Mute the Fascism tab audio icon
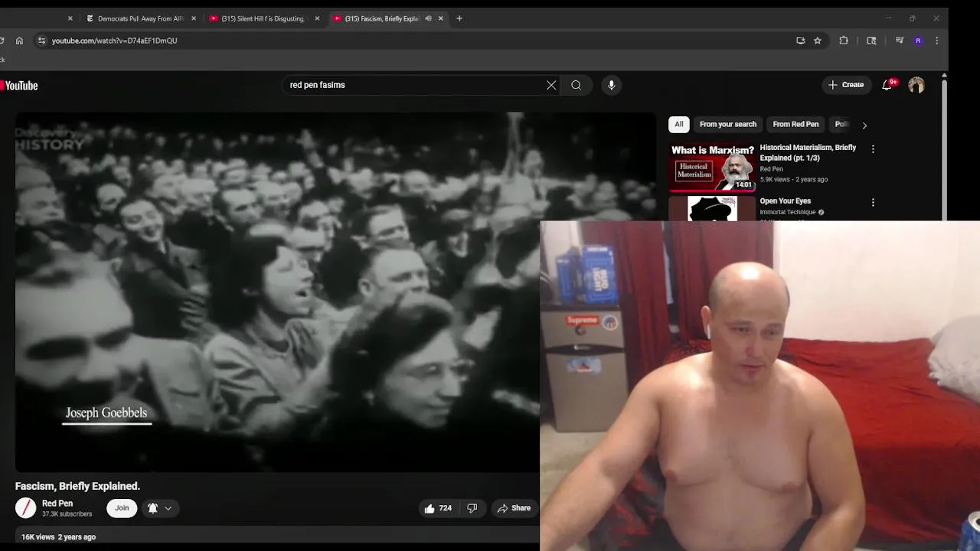Viewport: 980px width, 551px height. (428, 18)
